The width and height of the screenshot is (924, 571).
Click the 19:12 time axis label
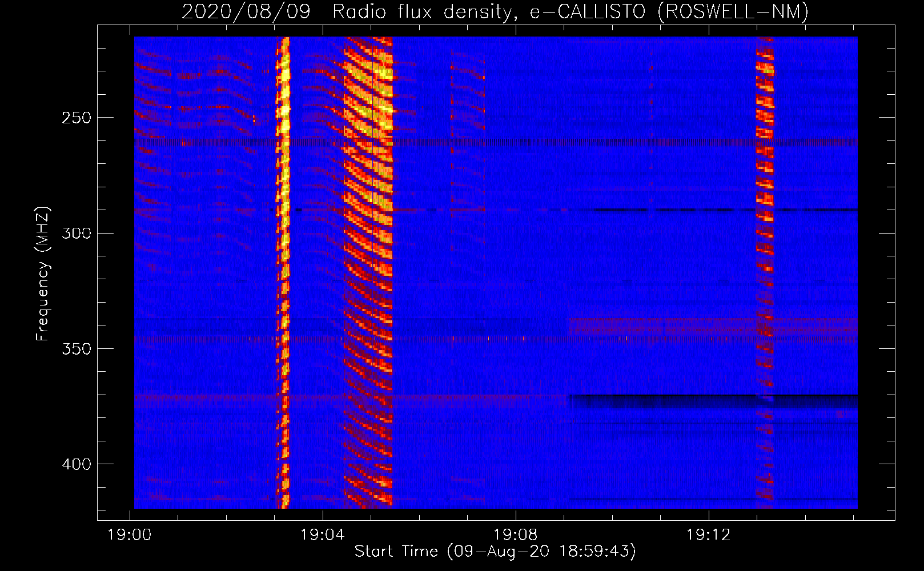coord(709,535)
